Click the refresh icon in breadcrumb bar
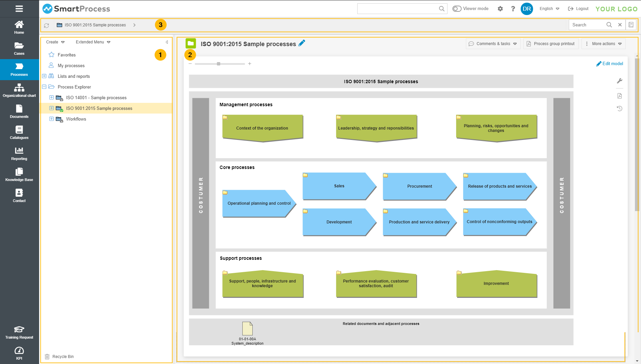The height and width of the screenshot is (364, 641). [x=46, y=25]
